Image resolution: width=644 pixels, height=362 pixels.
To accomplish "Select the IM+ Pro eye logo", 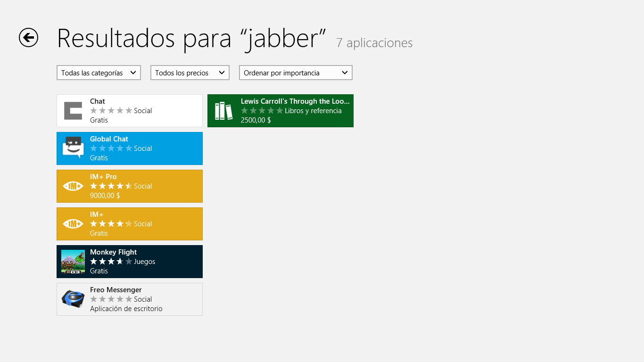I will point(73,186).
